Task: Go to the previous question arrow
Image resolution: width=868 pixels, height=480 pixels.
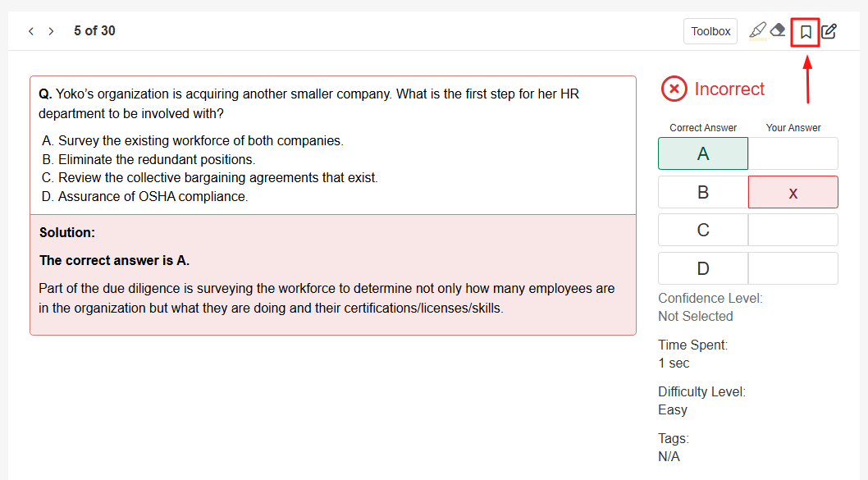Action: 31,31
